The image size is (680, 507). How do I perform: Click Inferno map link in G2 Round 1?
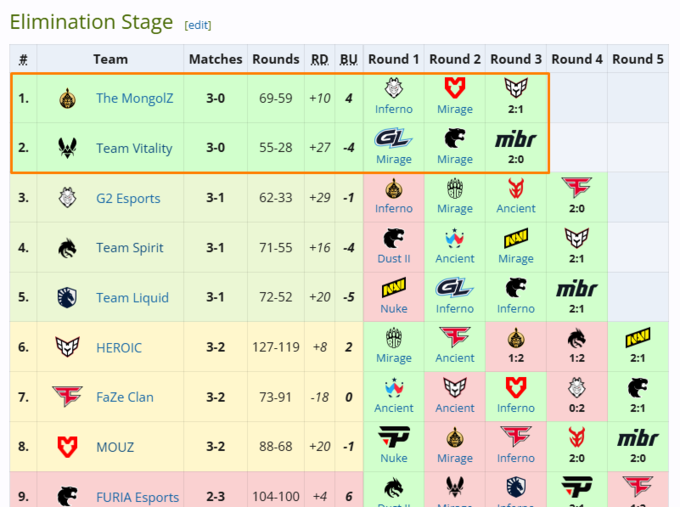coord(394,209)
